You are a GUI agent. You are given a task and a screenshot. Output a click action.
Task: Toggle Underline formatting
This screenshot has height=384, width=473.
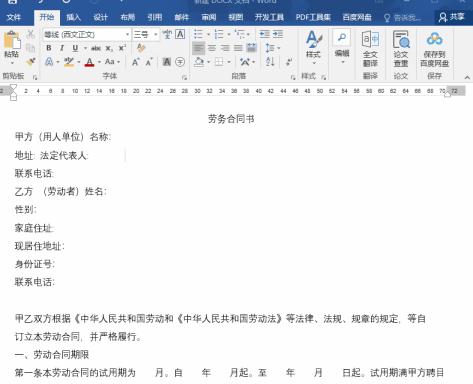tap(75, 48)
